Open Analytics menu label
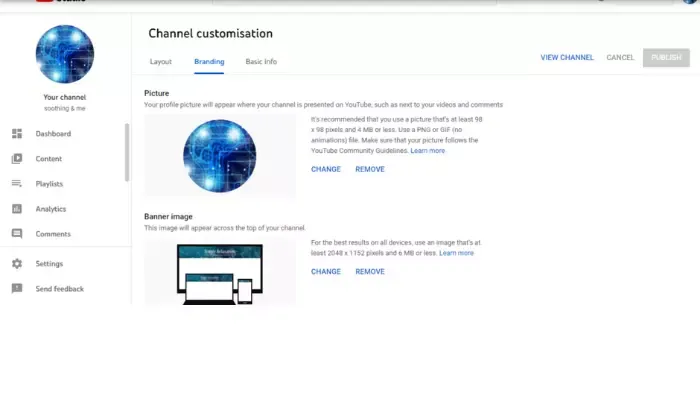 tap(50, 208)
